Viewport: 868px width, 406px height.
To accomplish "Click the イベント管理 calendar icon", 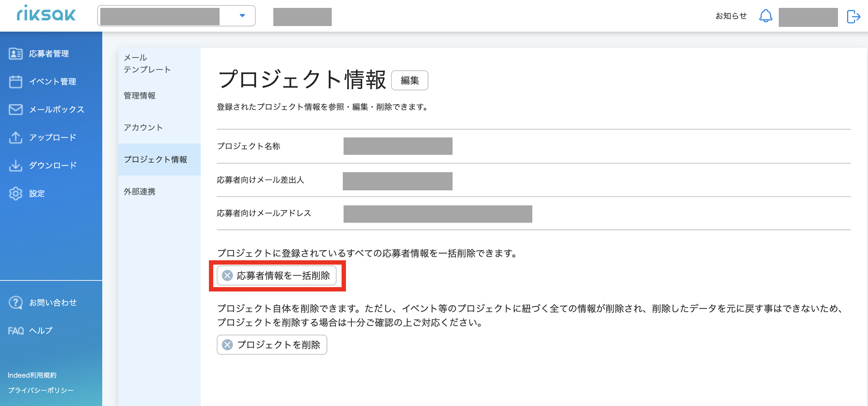I will coord(15,81).
